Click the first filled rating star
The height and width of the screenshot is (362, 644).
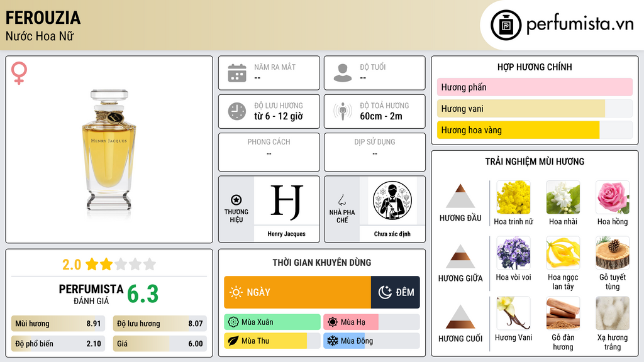tap(92, 264)
